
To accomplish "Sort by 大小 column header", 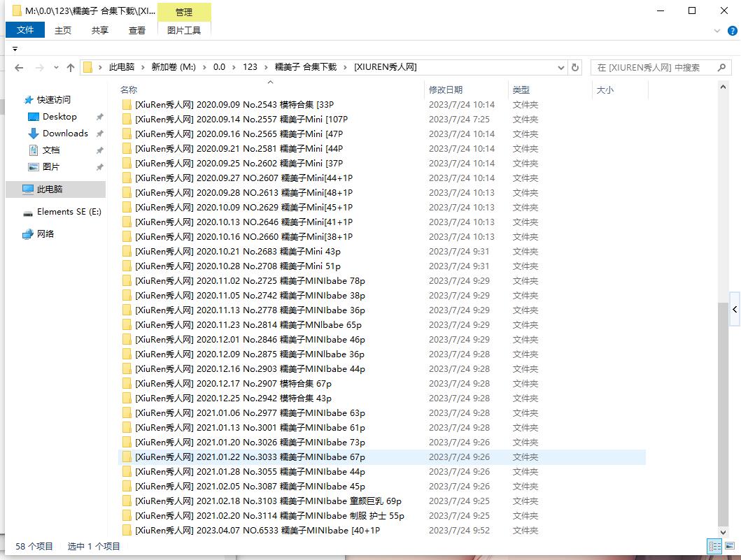I will click(x=605, y=89).
